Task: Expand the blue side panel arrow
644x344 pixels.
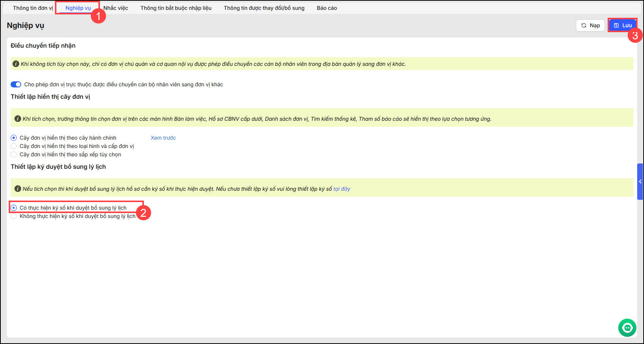Action: [640, 182]
